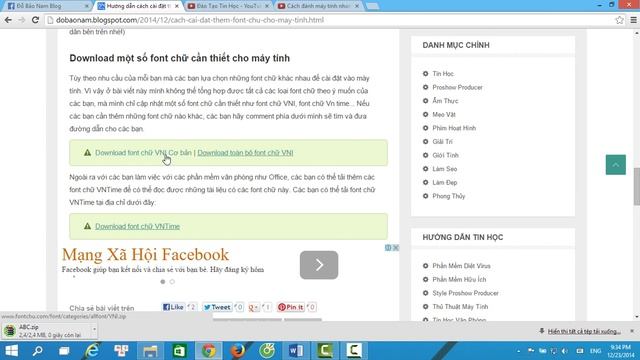Go back with the browser back arrow
Image resolution: width=640 pixels, height=360 pixels.
[8, 20]
